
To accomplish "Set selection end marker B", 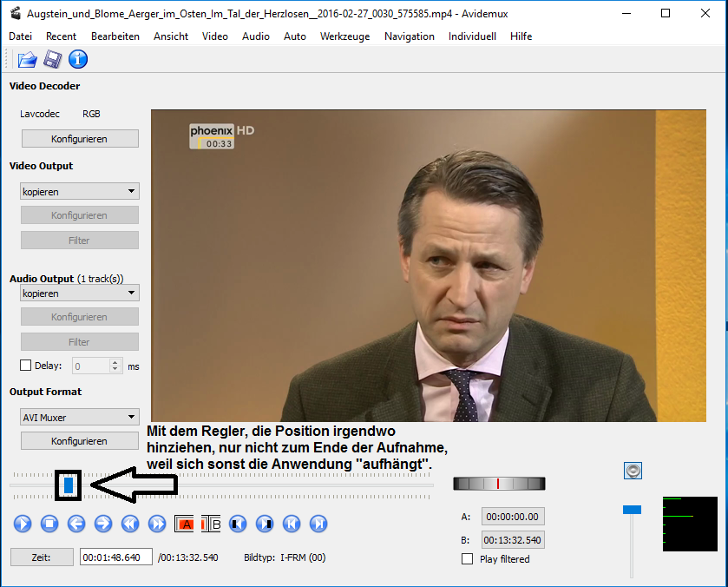I will pos(211,524).
